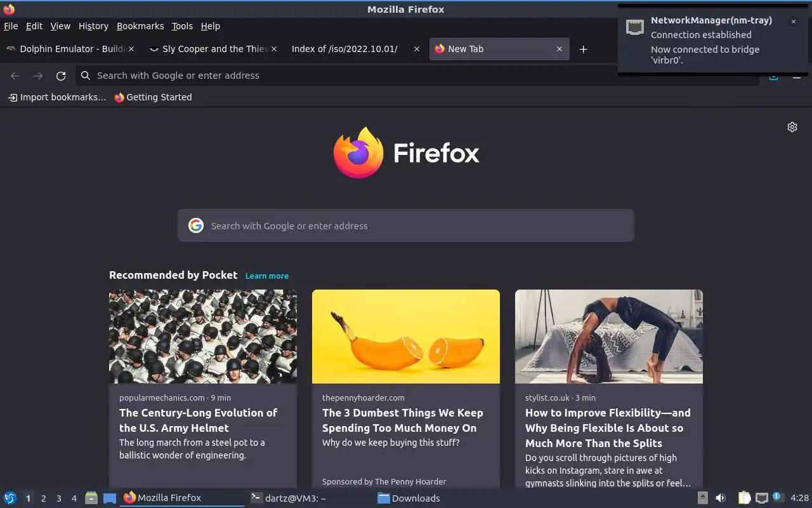Launch the file manager from the panel
The image size is (812, 508).
(91, 498)
